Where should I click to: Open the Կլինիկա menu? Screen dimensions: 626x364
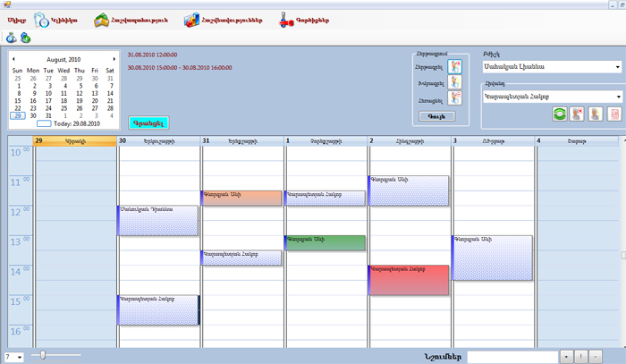coord(55,19)
